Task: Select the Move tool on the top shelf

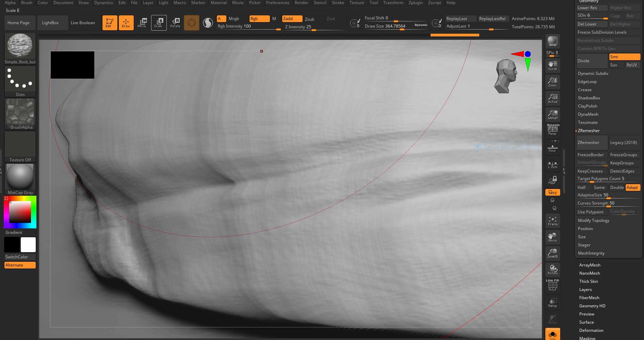Action: point(142,22)
